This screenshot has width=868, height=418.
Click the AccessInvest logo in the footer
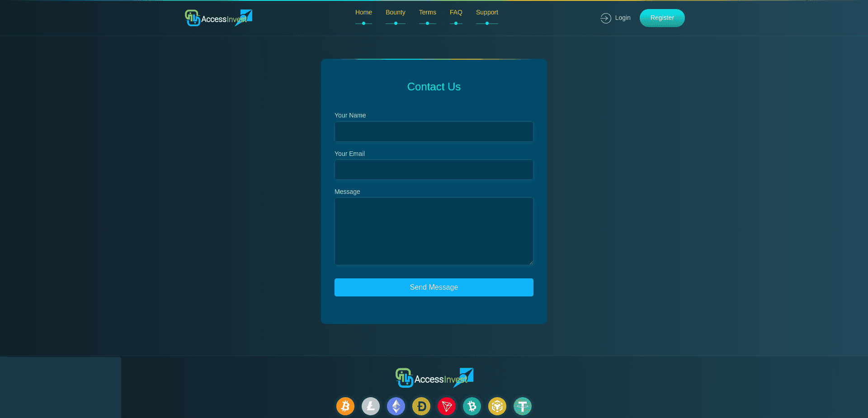coord(434,378)
